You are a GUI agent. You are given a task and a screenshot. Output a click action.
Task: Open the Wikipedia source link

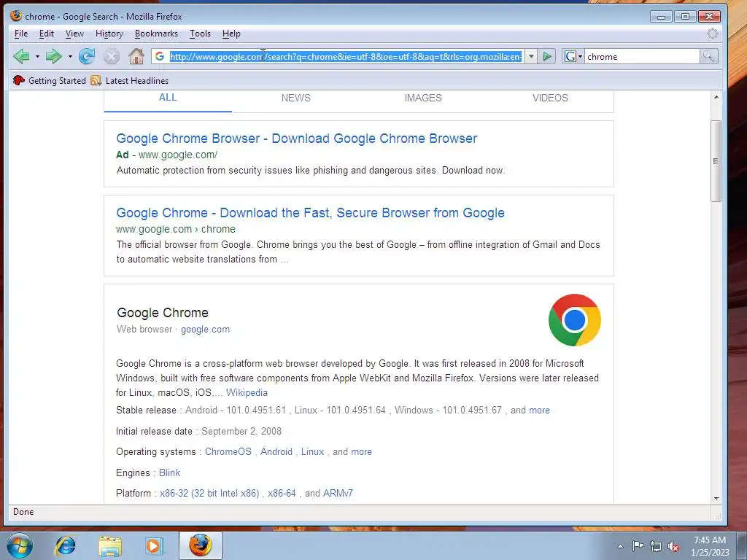(x=247, y=392)
